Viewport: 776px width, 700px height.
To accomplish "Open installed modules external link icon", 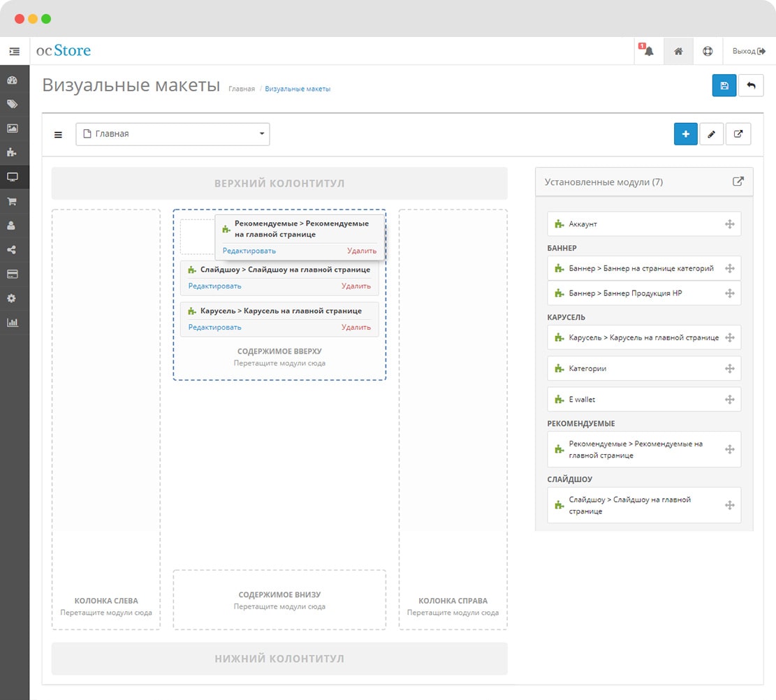I will 738,181.
